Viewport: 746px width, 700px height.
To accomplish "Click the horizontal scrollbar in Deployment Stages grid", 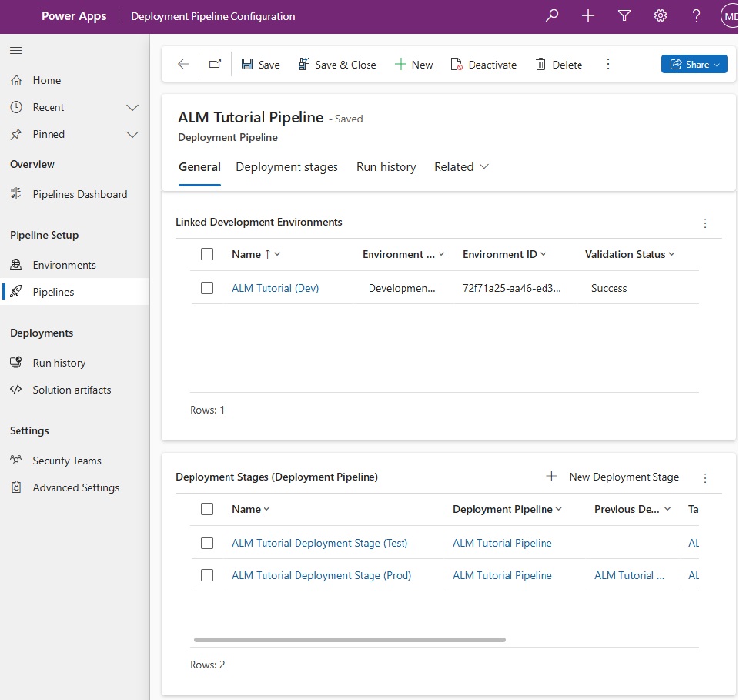I will pyautogui.click(x=350, y=640).
